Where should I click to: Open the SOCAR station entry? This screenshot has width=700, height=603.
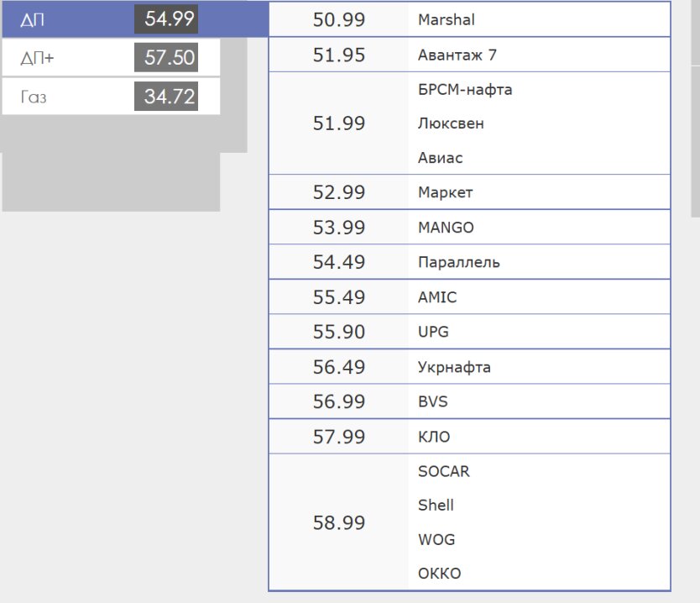(444, 471)
